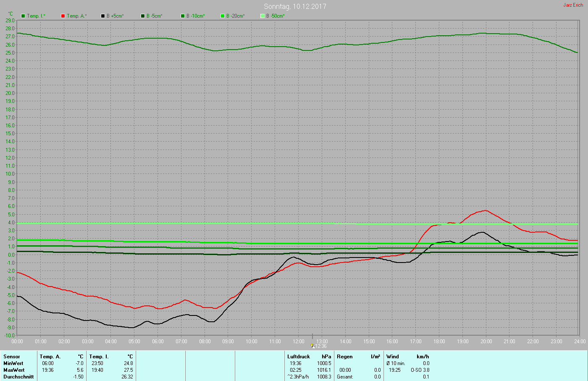This screenshot has height=381, width=588.
Task: Click the B -50cm legend color swatch
Action: pyautogui.click(x=262, y=16)
